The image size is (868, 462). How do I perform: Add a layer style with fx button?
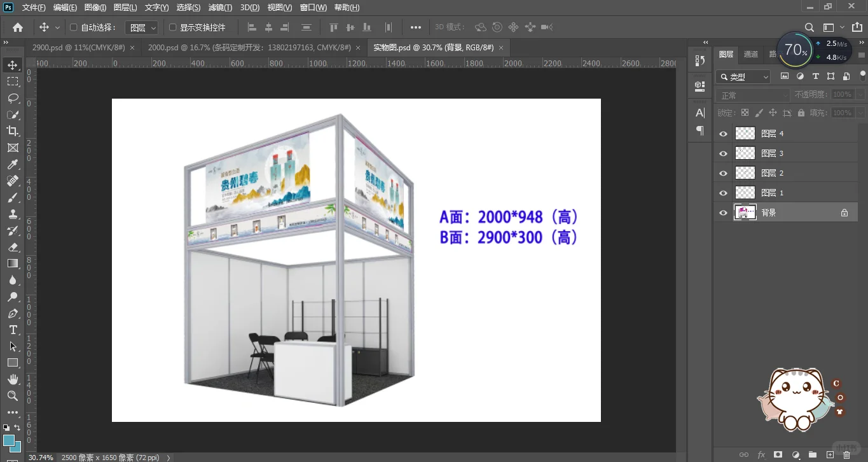click(761, 454)
